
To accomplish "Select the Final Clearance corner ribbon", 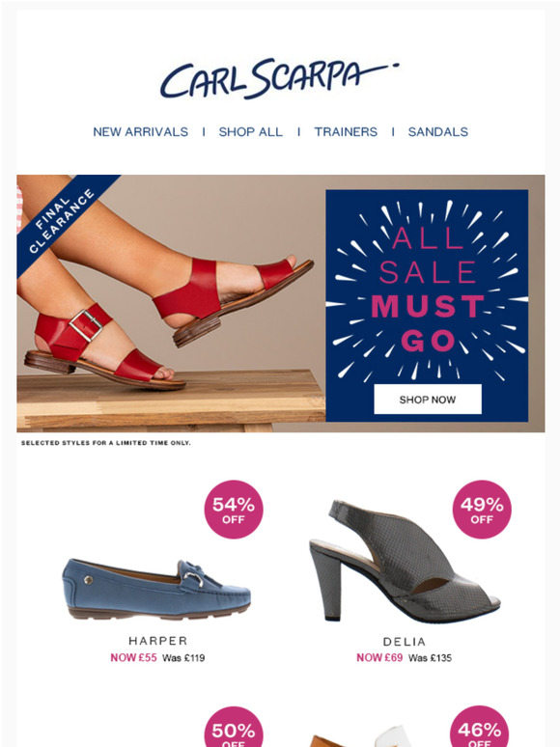I will tap(62, 220).
